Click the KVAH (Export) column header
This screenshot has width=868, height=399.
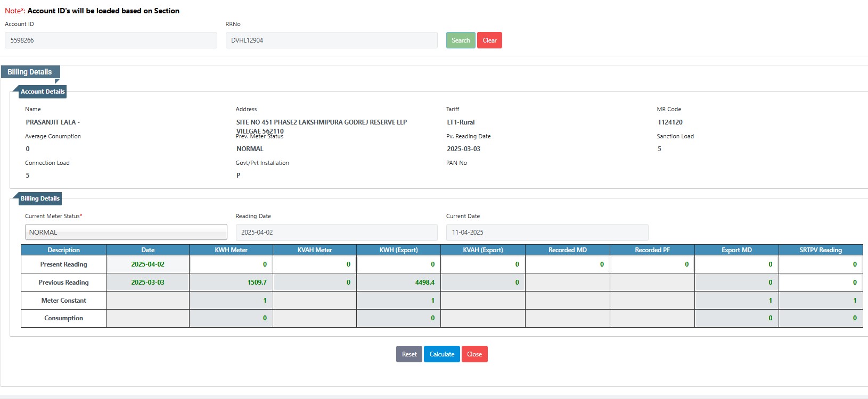click(x=483, y=250)
